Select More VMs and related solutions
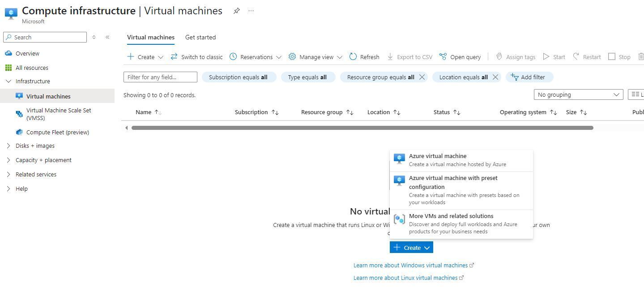This screenshot has width=644, height=300. point(461,224)
